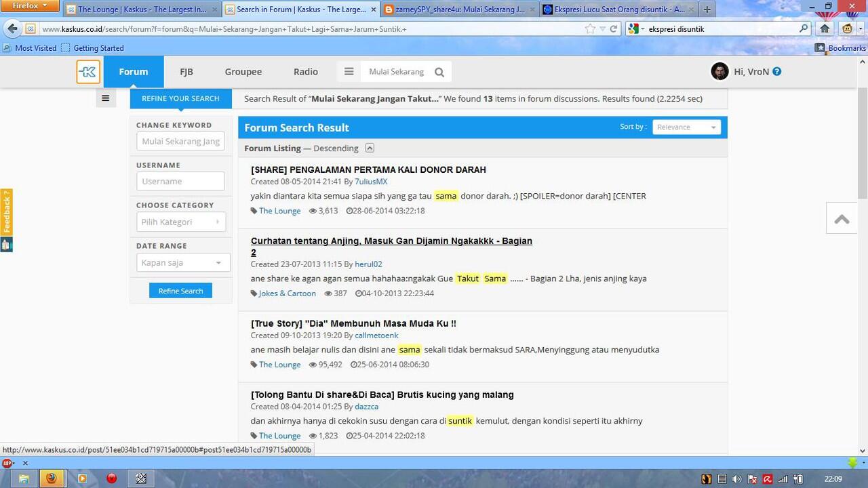Select the Forum navigation tab
Viewport: 868px width, 488px height.
134,72
